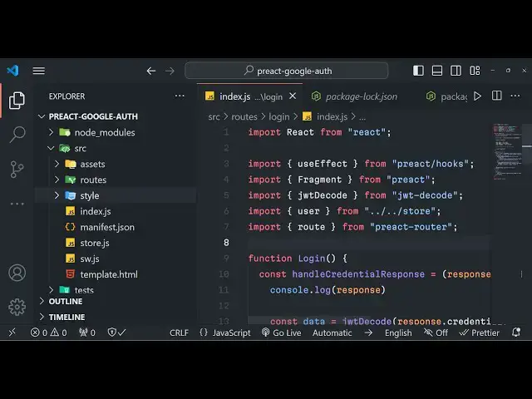Click Prettier formatter status

[479, 332]
